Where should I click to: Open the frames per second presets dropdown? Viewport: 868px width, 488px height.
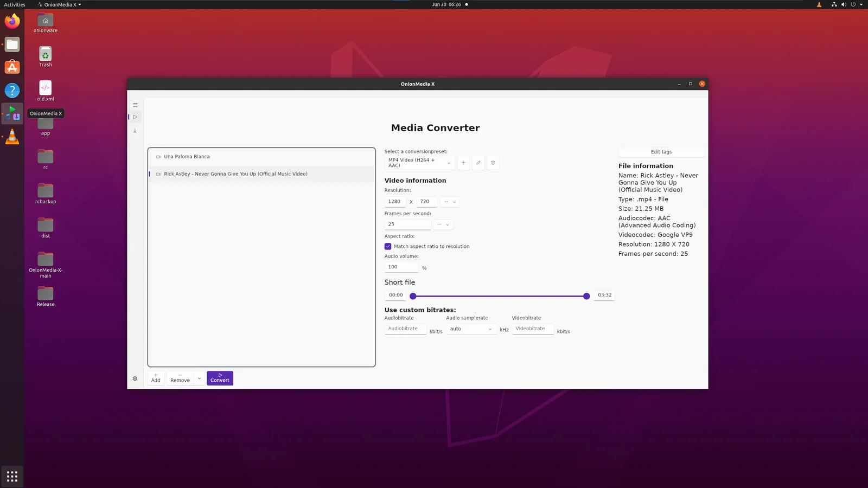(x=443, y=224)
